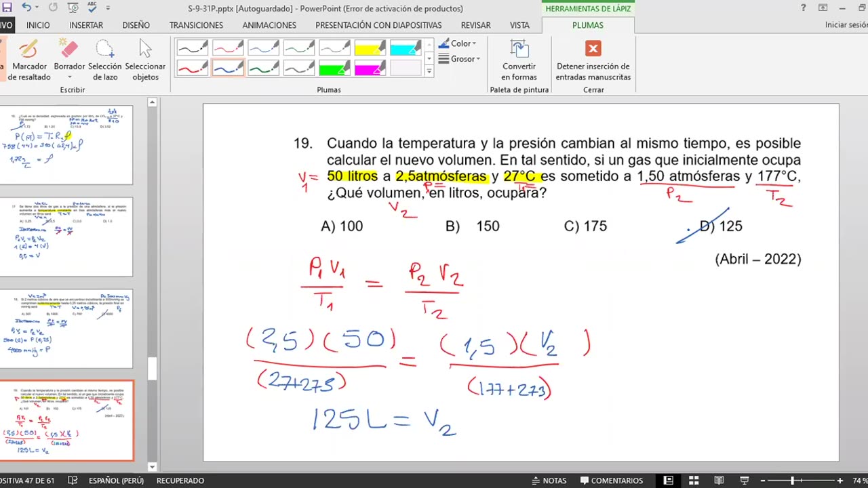Go to the VISTA tab
Viewport: 868px width, 488px height.
(x=519, y=25)
